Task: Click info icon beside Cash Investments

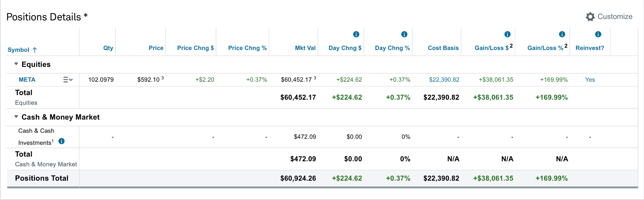Action: [x=62, y=141]
